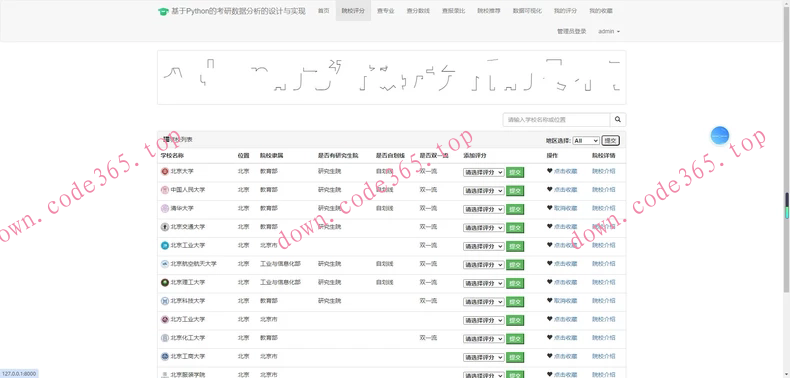Click the 北京工业大学 school logo
790x378 pixels.
click(164, 245)
